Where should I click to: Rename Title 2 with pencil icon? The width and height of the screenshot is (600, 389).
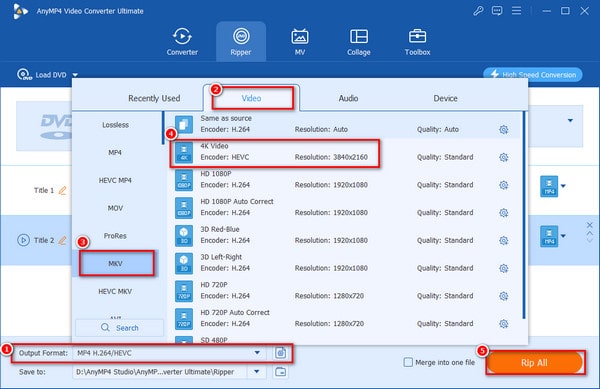point(62,240)
